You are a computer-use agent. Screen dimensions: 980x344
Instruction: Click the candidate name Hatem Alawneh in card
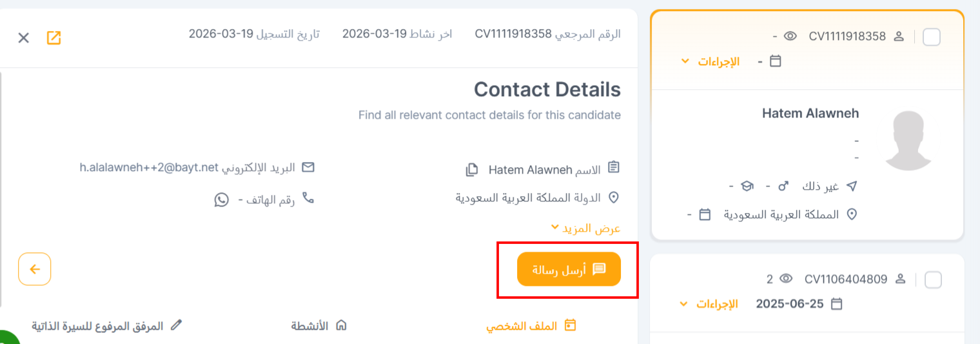coord(810,113)
